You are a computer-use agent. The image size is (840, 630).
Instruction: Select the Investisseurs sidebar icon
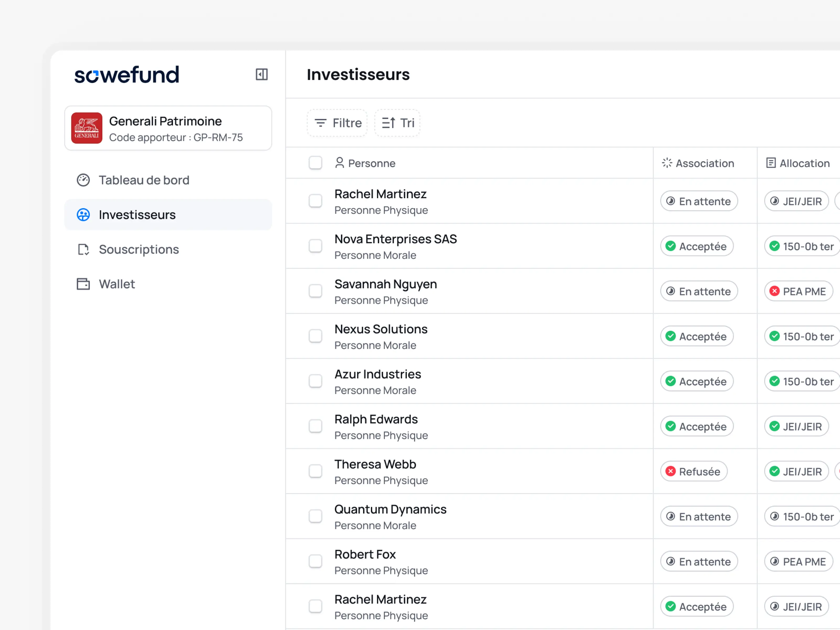83,214
